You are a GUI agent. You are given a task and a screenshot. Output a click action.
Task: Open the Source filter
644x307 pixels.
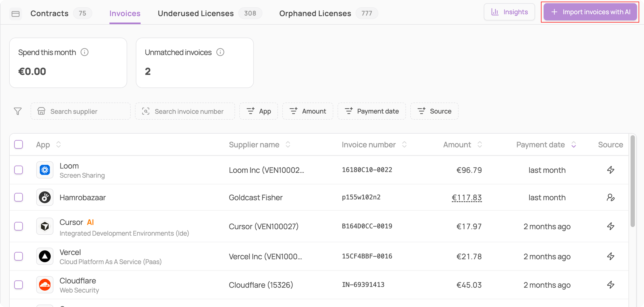[435, 111]
